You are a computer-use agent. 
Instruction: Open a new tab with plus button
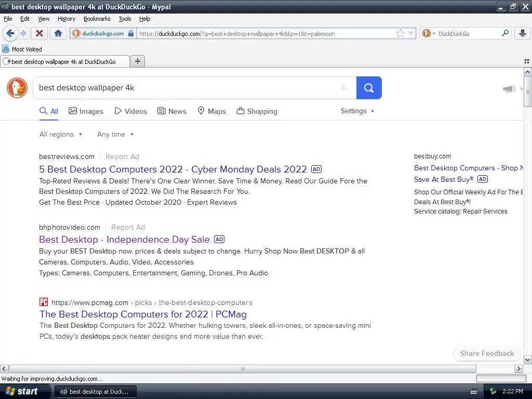[x=137, y=61]
